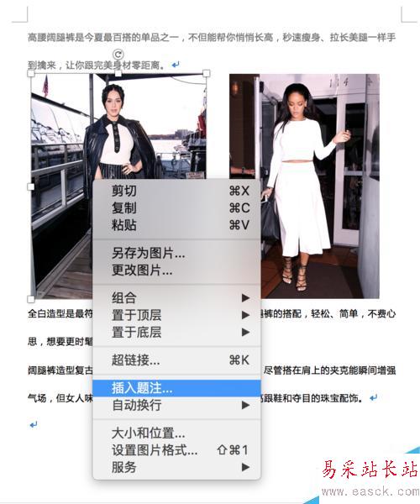Choose 粘贴 from the context menu
Viewport: 420px width, 504px height.
(x=176, y=224)
